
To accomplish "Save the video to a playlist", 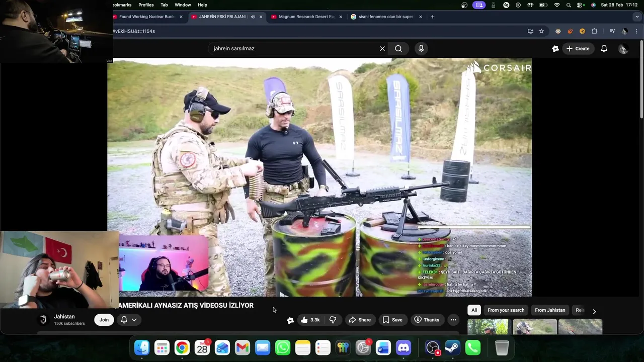I will (392, 320).
